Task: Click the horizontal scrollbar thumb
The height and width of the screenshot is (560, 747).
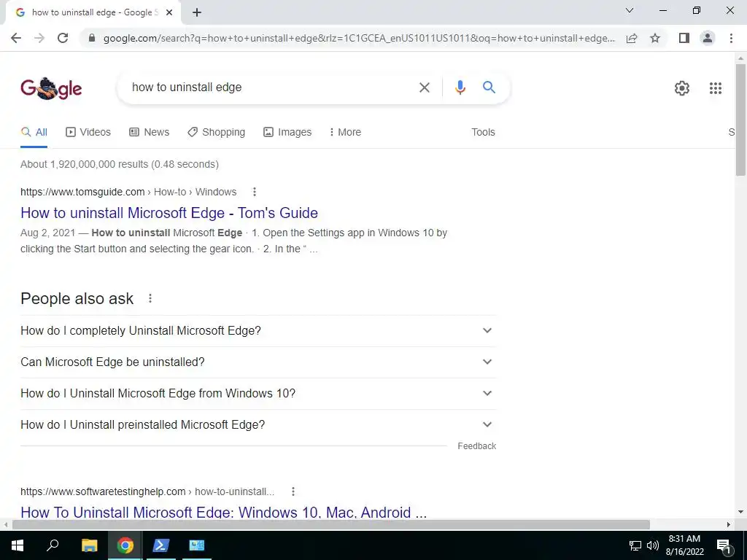Action: [331, 524]
